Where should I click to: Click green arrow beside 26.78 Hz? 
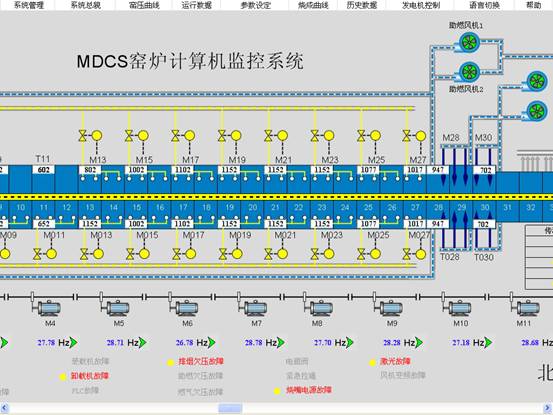tap(212, 342)
